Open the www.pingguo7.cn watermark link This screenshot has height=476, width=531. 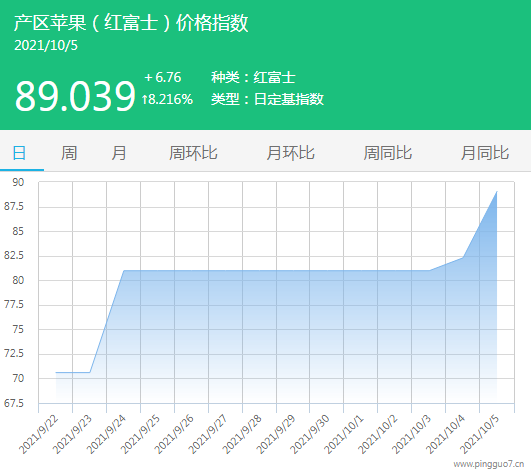489,464
